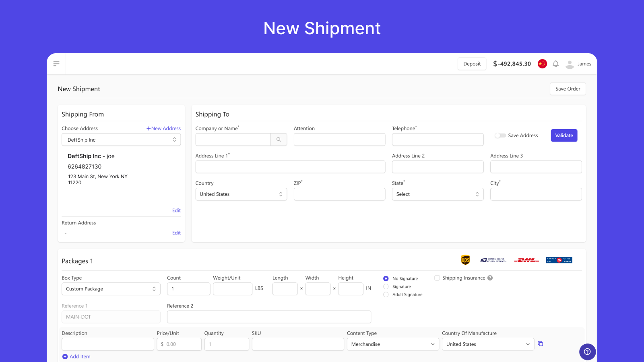Click the Address Line 1 input field
The image size is (644, 362).
pyautogui.click(x=290, y=167)
